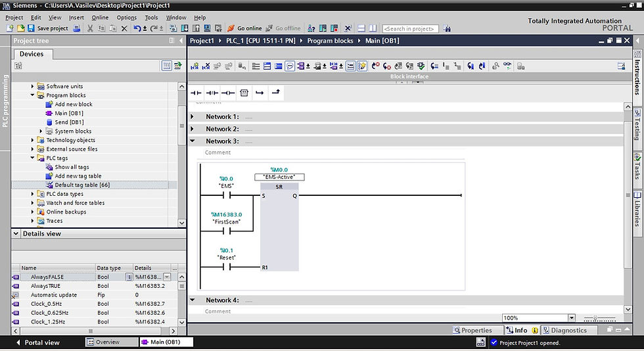Image resolution: width=644 pixels, height=351 pixels.
Task: Click the binoculars search icon
Action: [447, 29]
